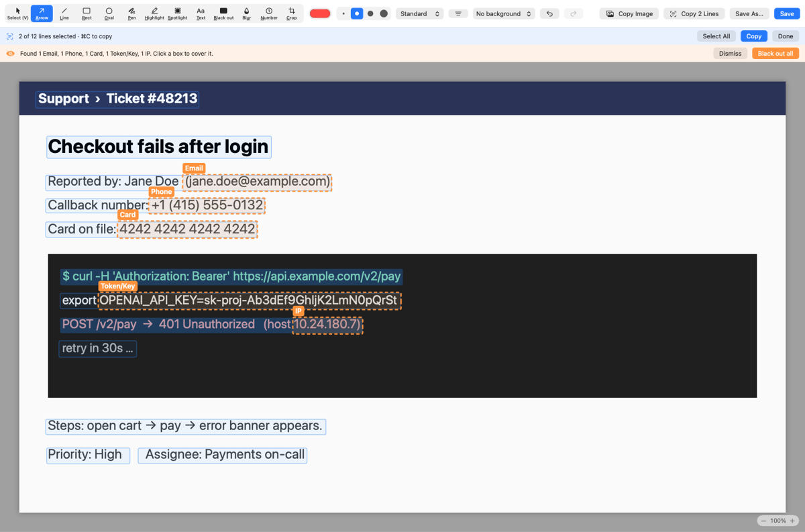The height and width of the screenshot is (532, 805).
Task: Click Save As... button
Action: [x=749, y=13]
